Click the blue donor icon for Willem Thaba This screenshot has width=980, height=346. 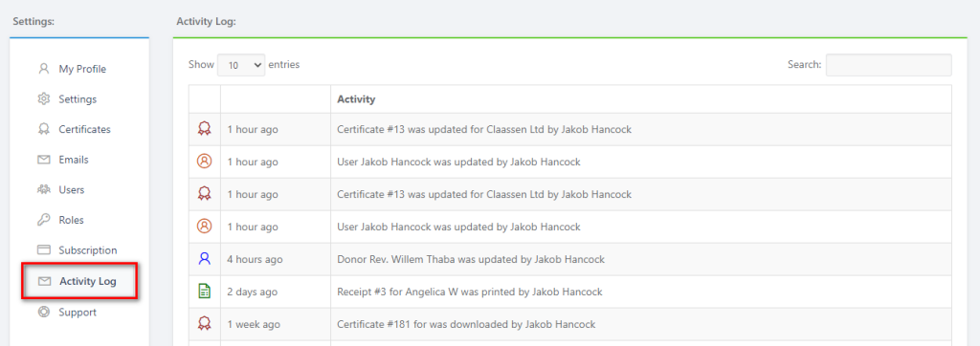[x=205, y=259]
